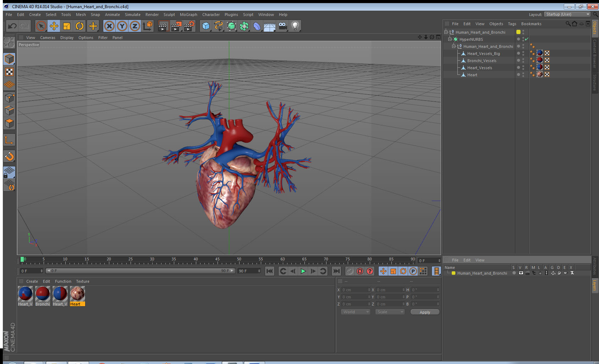
Task: Open the Cameras viewport menu
Action: point(48,38)
